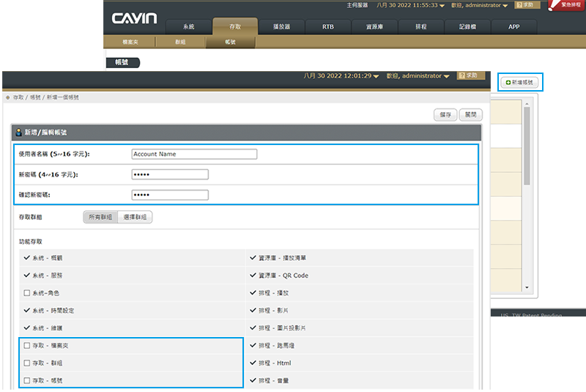This screenshot has width=586, height=392.
Task: Open the 播放器 player tab
Action: (281, 26)
